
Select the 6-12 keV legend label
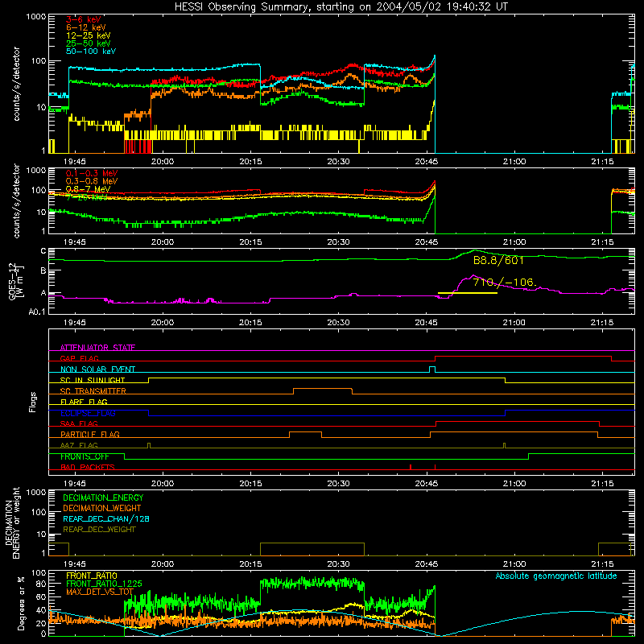click(x=85, y=27)
